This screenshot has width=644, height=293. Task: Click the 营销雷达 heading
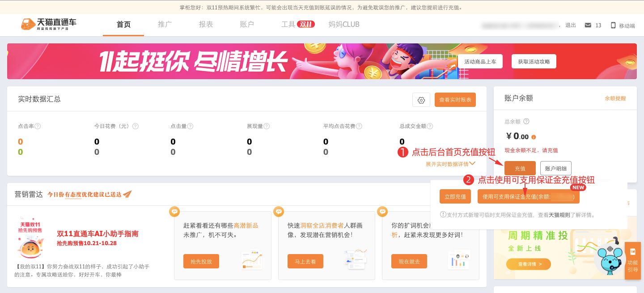[x=29, y=194]
